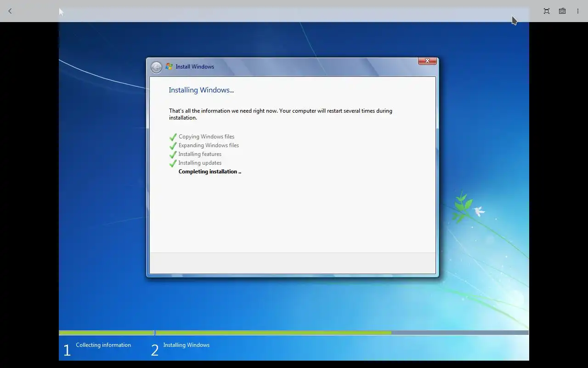Select the 'Installing features' text
Viewport: 588px width, 368px height.
click(200, 154)
